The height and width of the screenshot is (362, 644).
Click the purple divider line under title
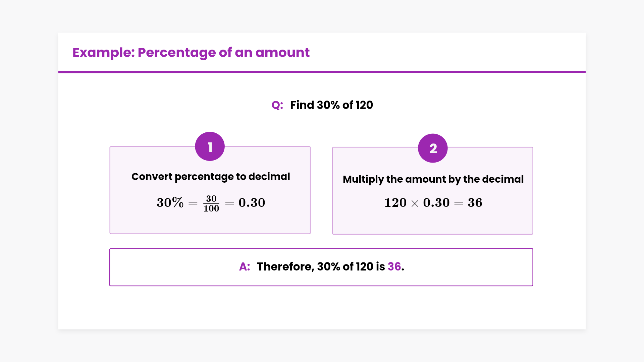[x=322, y=72]
